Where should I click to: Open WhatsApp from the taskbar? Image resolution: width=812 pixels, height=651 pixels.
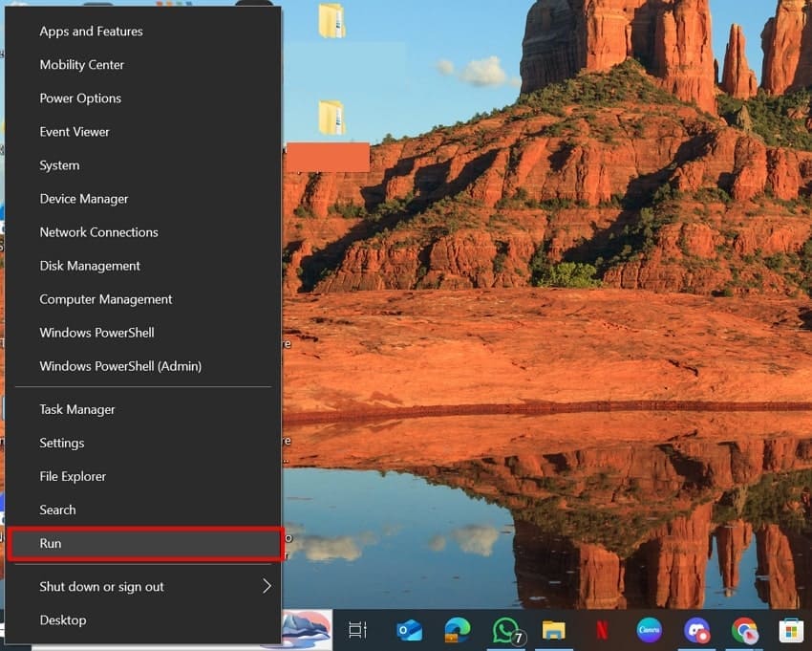tap(506, 631)
